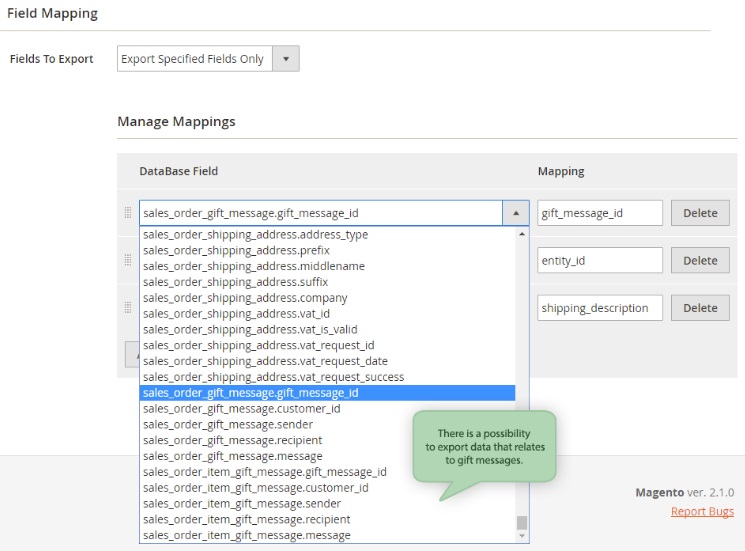Image resolution: width=745 pixels, height=551 pixels.
Task: Select sales_order_gift_message.customer_id option
Action: (x=242, y=408)
